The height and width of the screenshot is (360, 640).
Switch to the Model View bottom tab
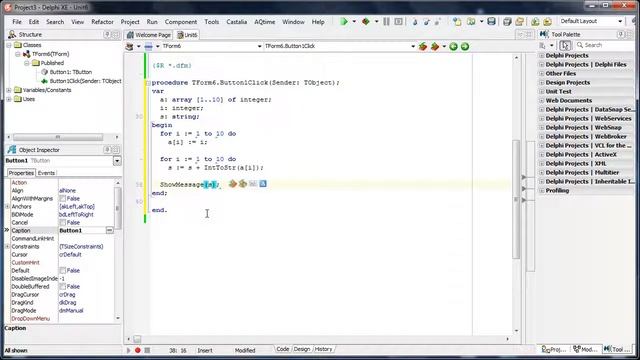585,349
